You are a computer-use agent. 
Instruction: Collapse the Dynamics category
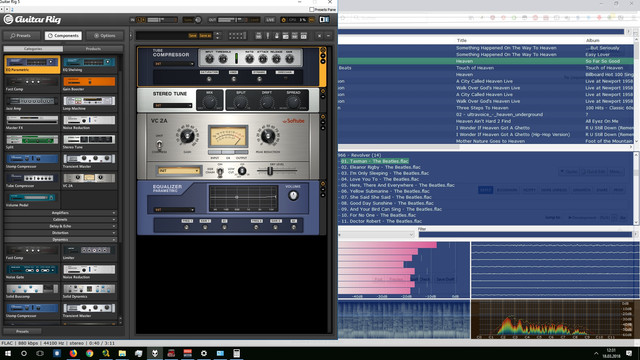coord(60,240)
